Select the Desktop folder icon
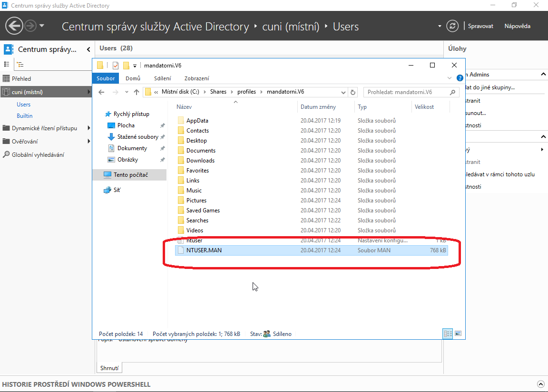The image size is (548, 392). tap(181, 140)
